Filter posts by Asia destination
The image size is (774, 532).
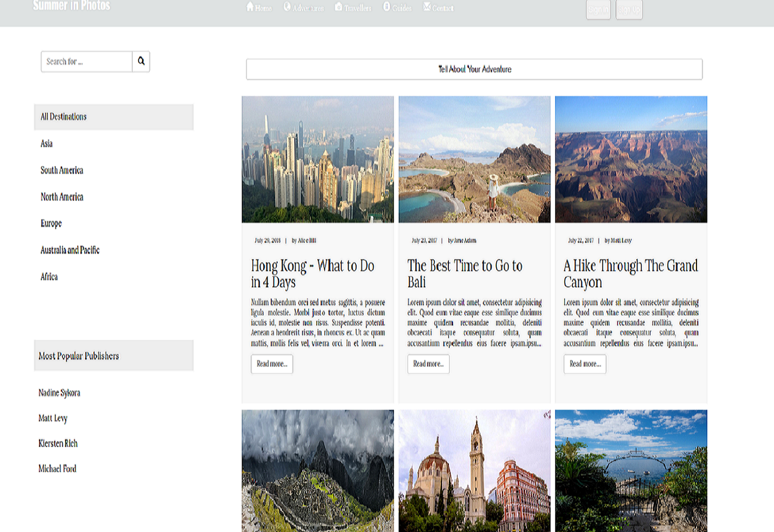46,143
